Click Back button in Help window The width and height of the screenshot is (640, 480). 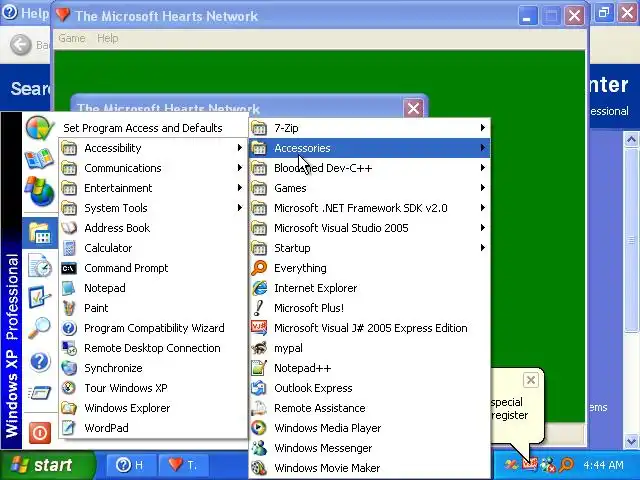coord(29,44)
